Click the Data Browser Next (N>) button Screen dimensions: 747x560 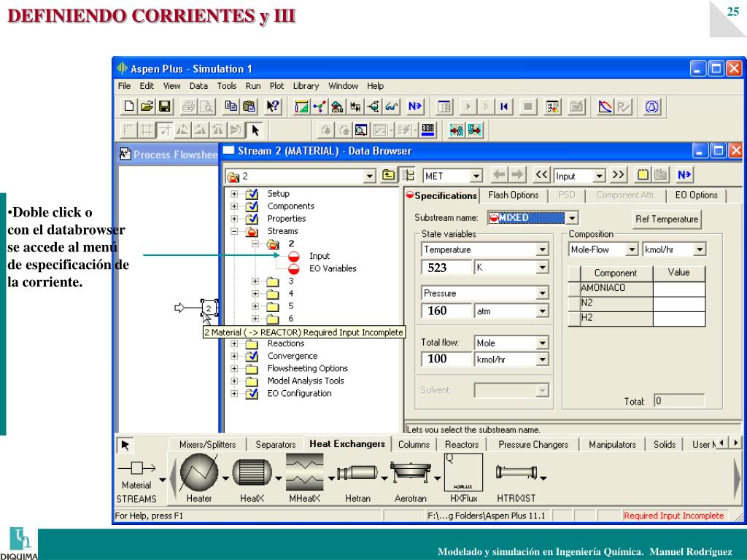[684, 175]
